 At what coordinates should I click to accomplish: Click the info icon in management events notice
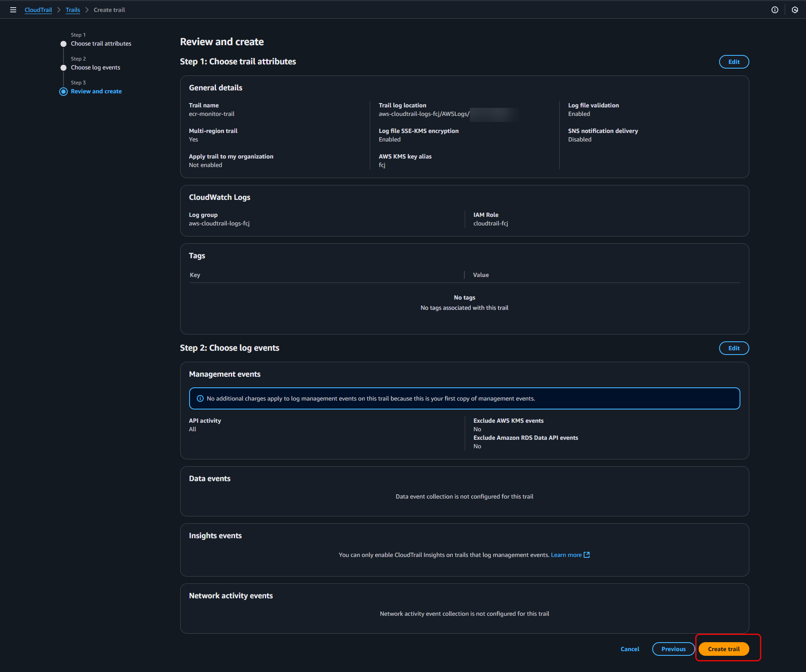[x=200, y=398]
